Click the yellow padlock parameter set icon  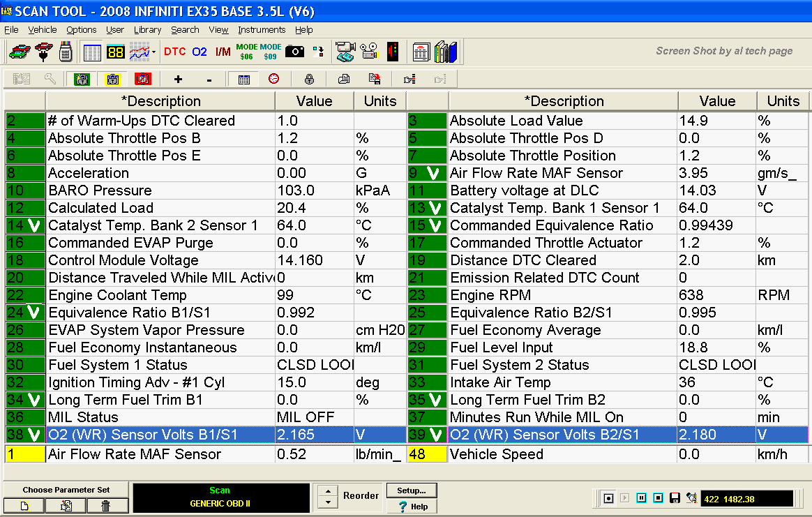(112, 80)
